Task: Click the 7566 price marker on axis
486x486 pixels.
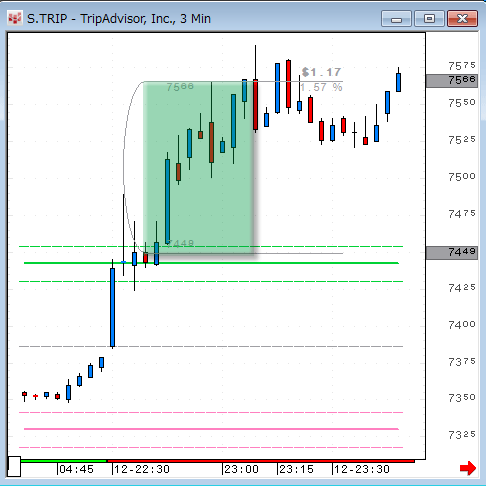Action: pyautogui.click(x=452, y=81)
